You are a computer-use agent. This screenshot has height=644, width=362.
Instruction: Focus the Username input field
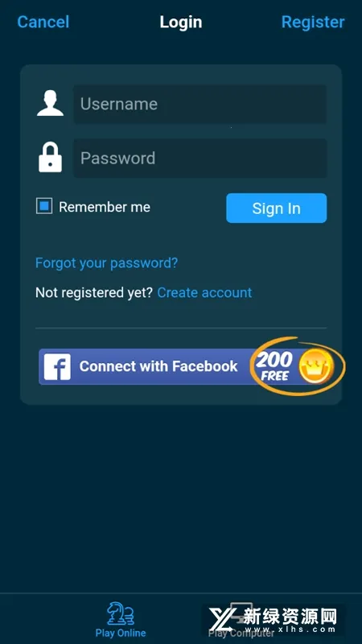click(200, 104)
